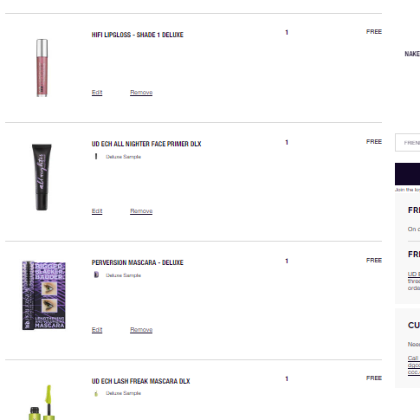Open UD ECH LASH FREAK MASCARA DLX title

141,381
